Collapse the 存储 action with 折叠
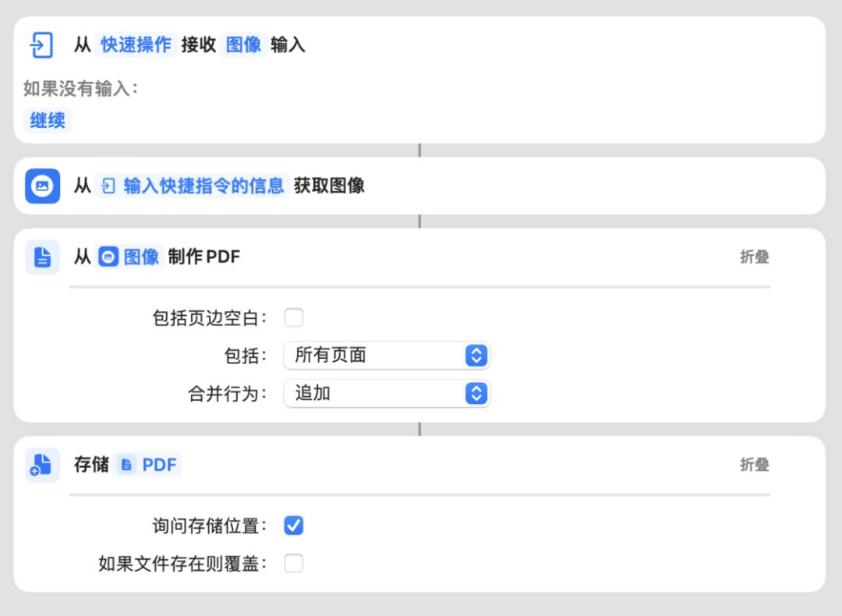 tap(754, 466)
